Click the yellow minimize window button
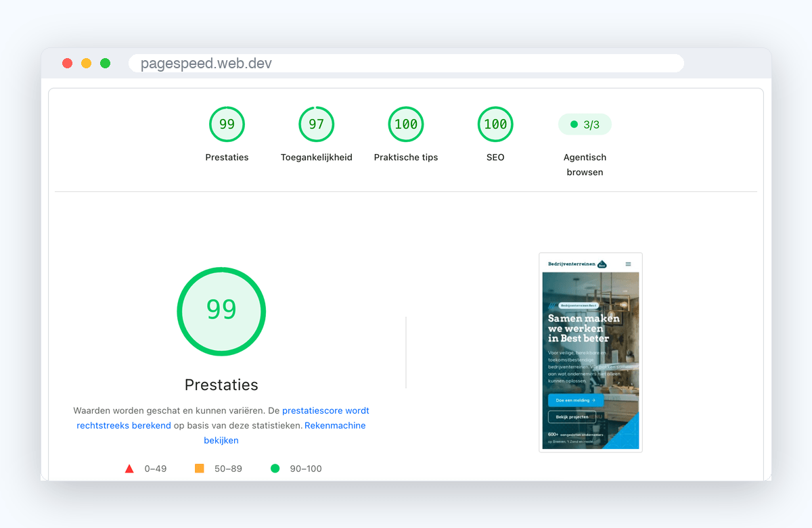The image size is (812, 528). pos(86,64)
